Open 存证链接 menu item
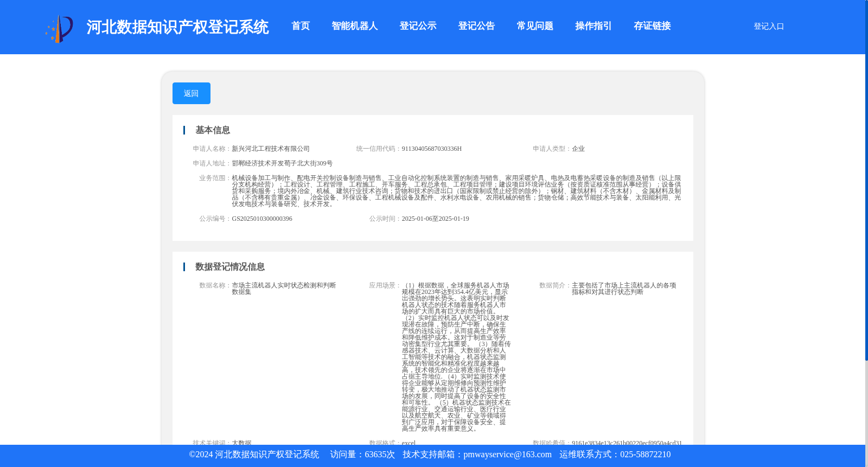This screenshot has width=868, height=467. [x=652, y=26]
